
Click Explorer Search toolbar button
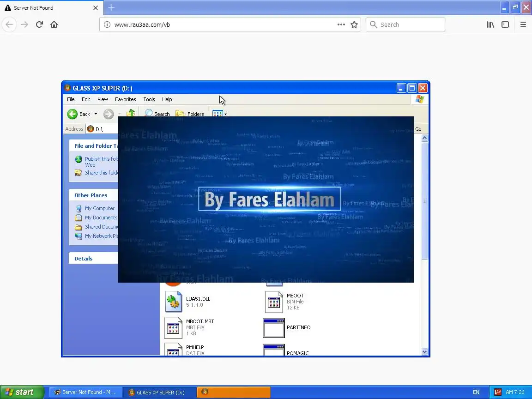157,113
